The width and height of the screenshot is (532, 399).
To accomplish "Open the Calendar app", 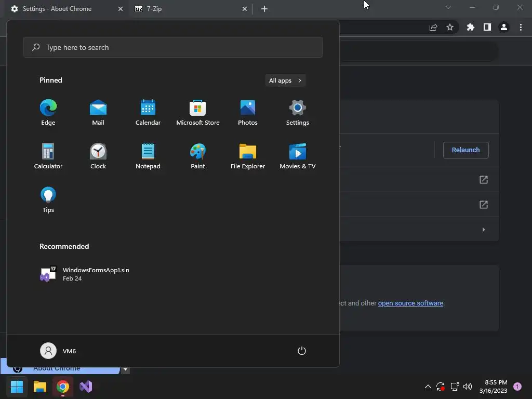I will point(148,113).
